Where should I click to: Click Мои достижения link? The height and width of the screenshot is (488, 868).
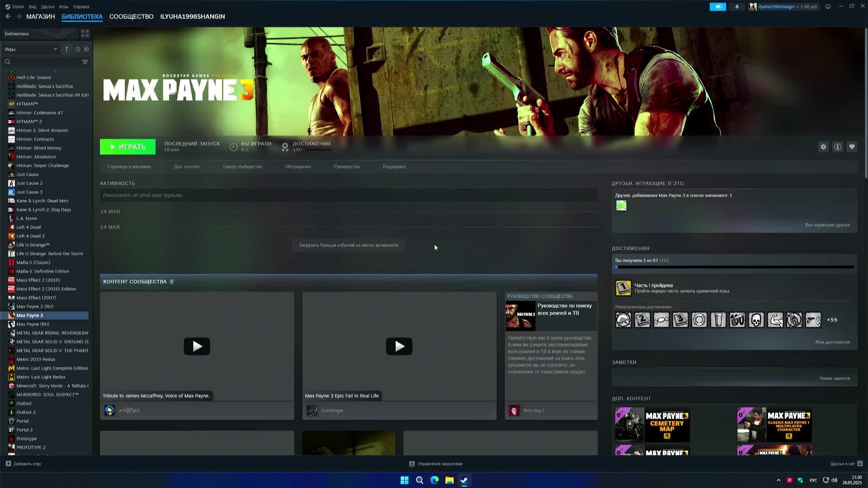(x=833, y=342)
